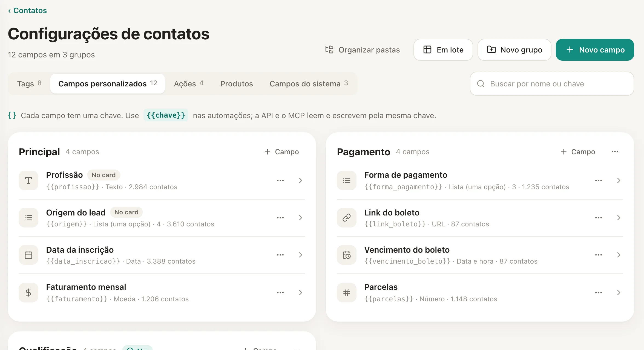Click the No card badge on Profissão
This screenshot has width=644, height=350.
104,175
